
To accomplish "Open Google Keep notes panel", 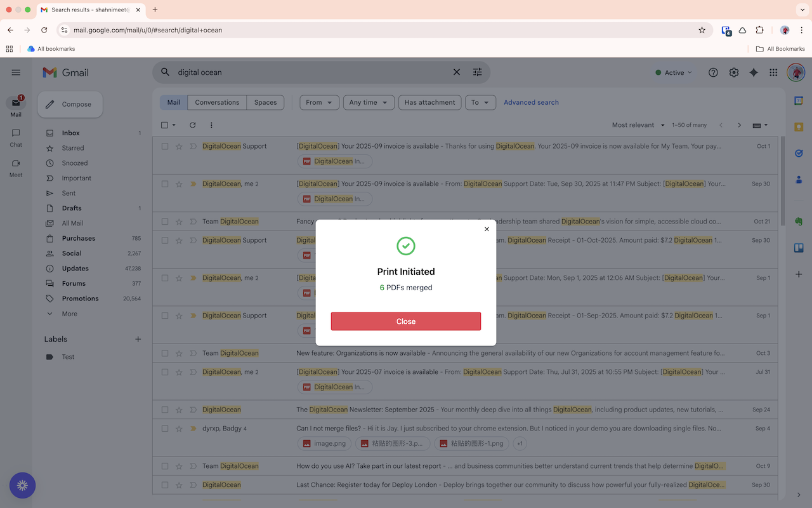I will [x=799, y=126].
